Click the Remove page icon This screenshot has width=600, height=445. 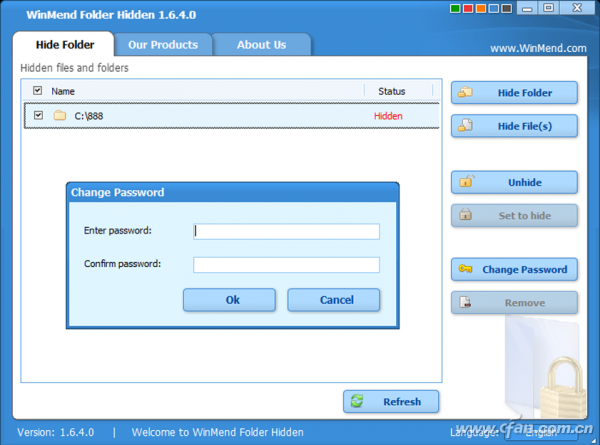click(465, 302)
